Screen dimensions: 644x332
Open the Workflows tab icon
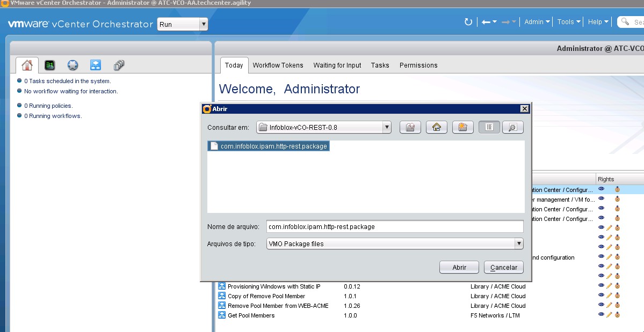[96, 65]
